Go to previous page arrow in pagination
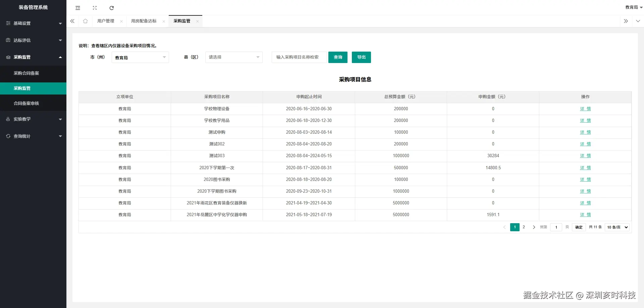 click(504, 227)
